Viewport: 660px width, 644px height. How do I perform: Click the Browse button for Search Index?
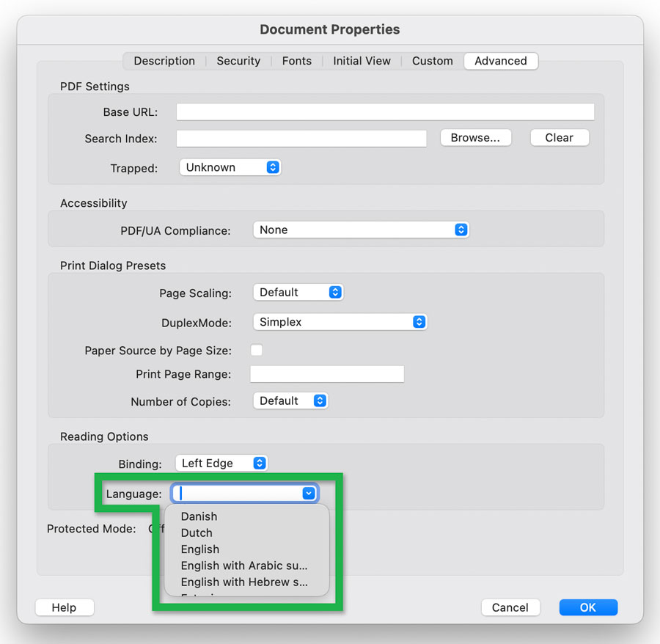[475, 137]
